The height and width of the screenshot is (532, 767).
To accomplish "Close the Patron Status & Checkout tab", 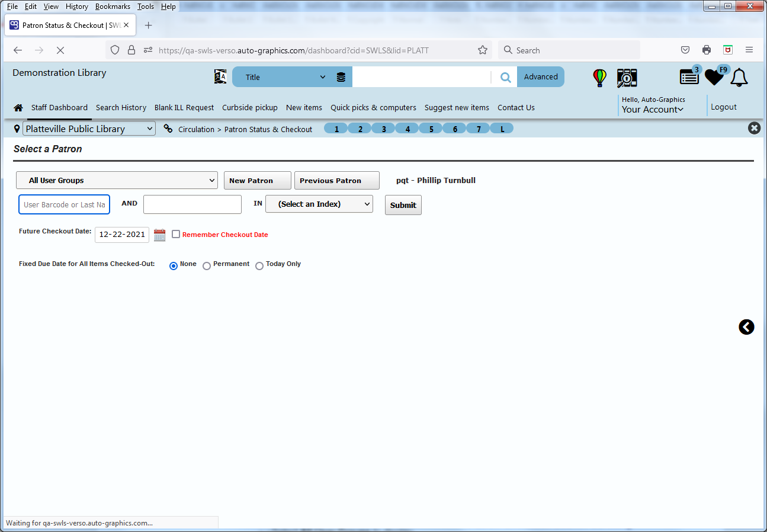I will click(126, 25).
